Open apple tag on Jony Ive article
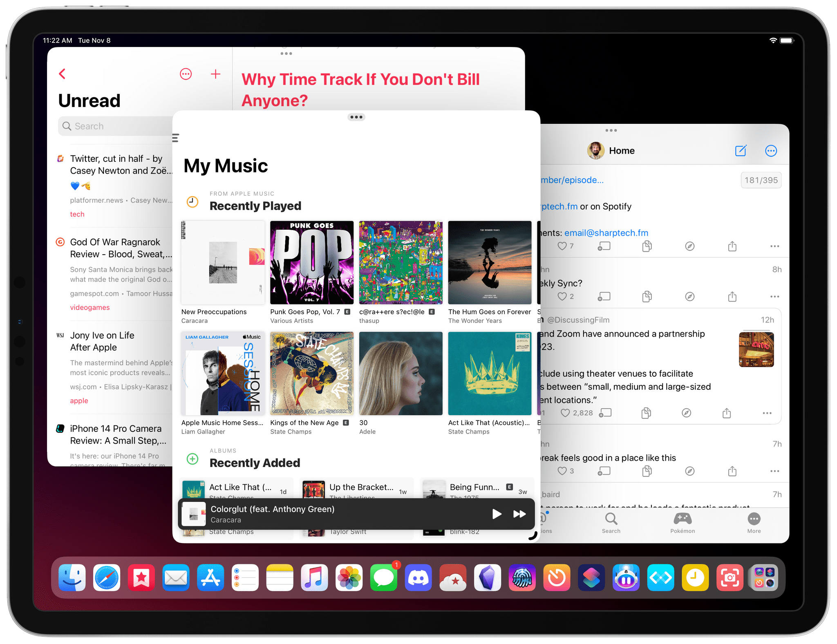 (79, 400)
